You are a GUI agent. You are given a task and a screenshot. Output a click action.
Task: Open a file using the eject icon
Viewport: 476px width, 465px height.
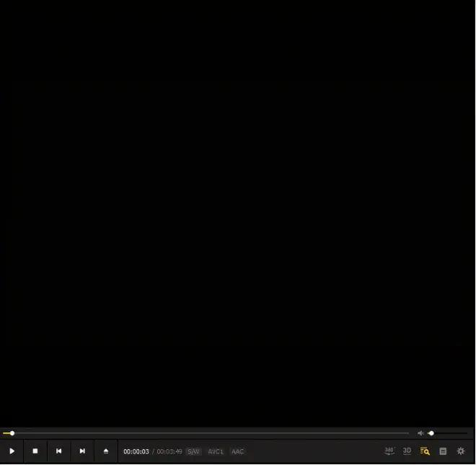coord(105,451)
